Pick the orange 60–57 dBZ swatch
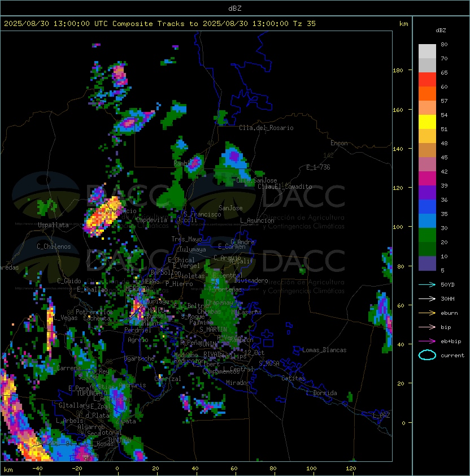The height and width of the screenshot is (476, 470). point(427,93)
